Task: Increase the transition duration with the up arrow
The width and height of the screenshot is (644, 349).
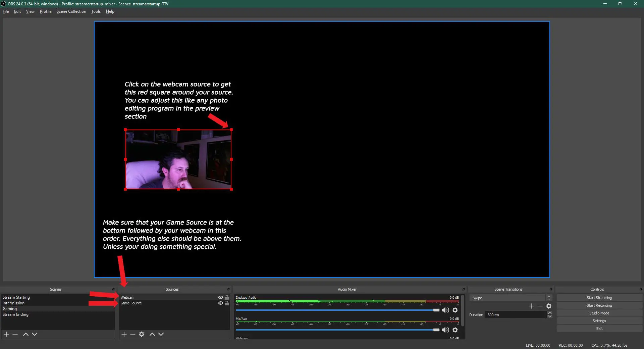Action: 550,313
